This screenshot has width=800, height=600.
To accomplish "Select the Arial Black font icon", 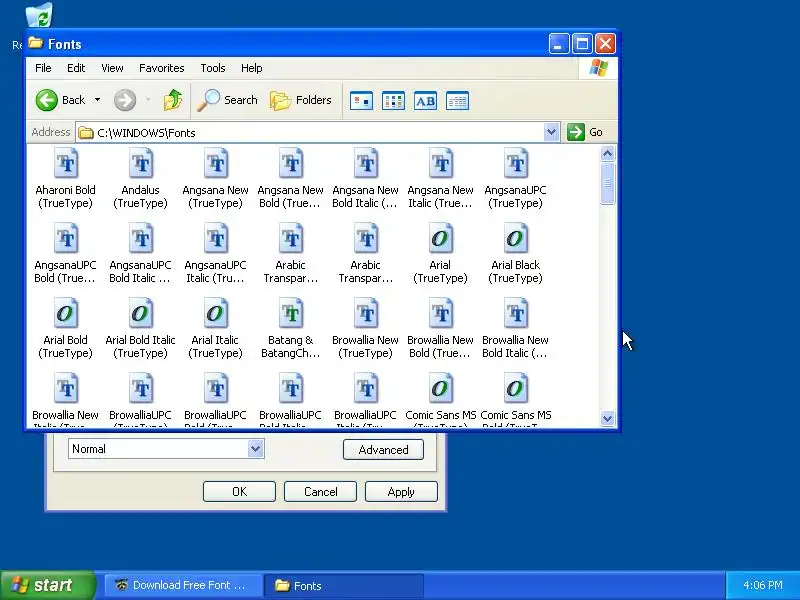I will tap(516, 239).
